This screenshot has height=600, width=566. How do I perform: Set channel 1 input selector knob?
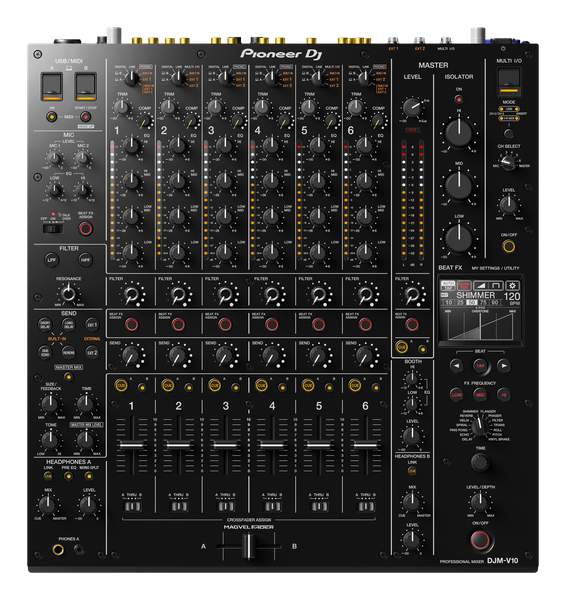(x=132, y=78)
